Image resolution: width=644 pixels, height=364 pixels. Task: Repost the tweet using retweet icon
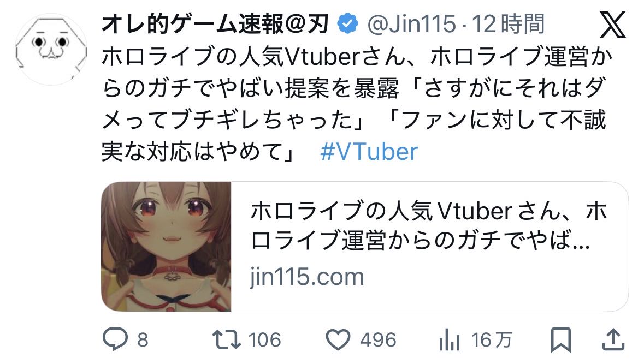pyautogui.click(x=226, y=340)
